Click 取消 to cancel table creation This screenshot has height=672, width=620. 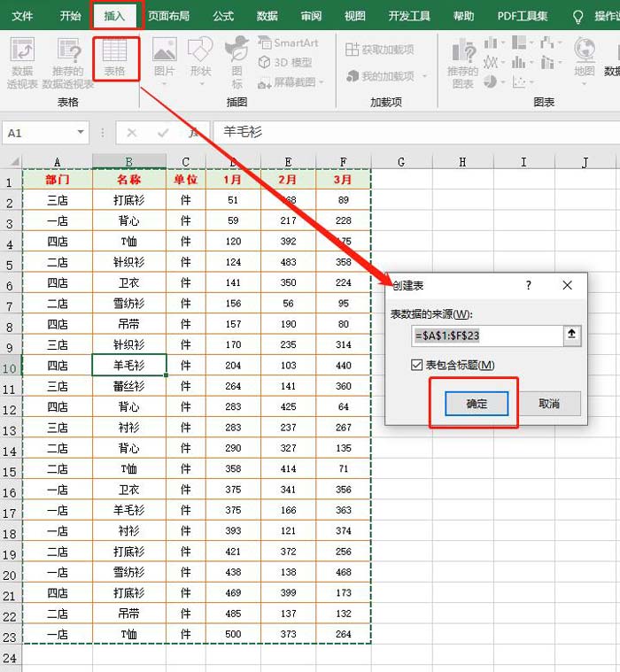tap(549, 403)
